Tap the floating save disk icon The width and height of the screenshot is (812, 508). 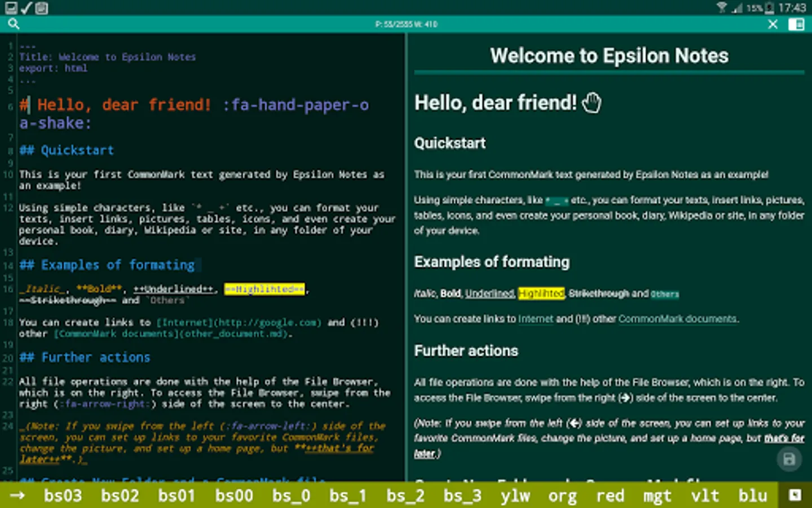(x=789, y=459)
